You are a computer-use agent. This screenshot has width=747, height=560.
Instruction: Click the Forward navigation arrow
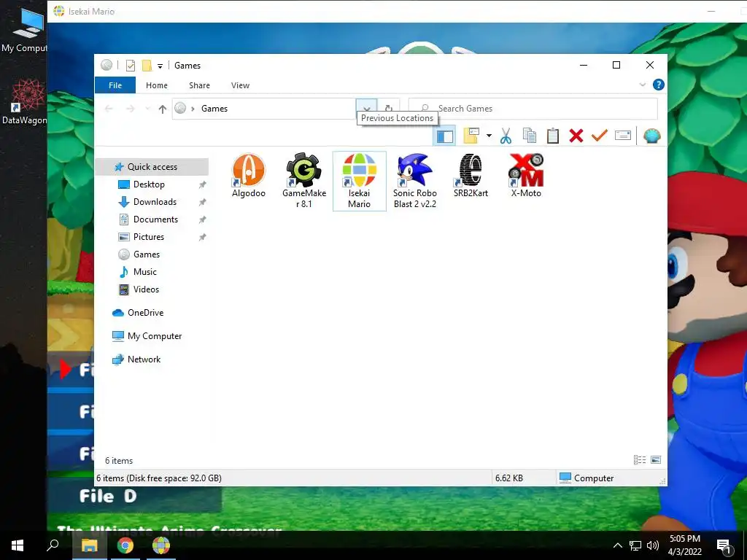pyautogui.click(x=130, y=109)
